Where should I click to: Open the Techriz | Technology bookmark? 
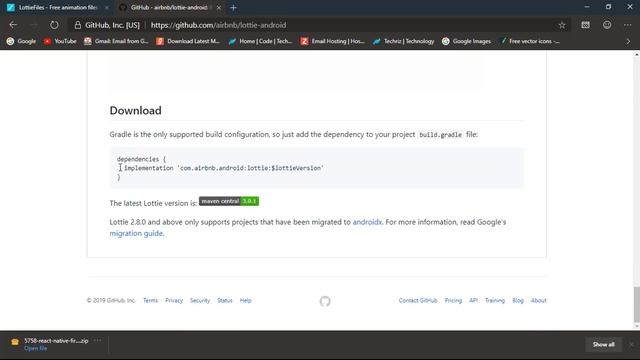click(404, 41)
